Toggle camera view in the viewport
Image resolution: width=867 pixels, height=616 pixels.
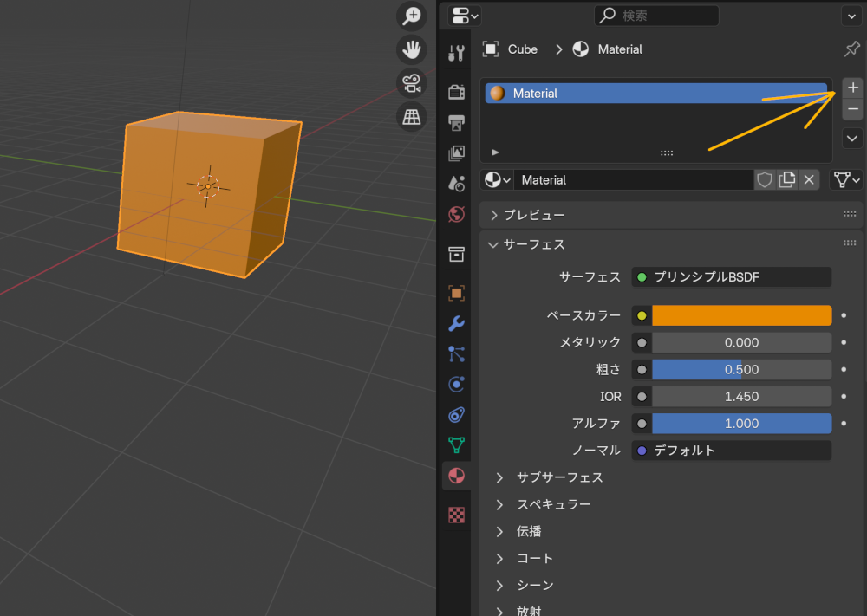click(411, 83)
